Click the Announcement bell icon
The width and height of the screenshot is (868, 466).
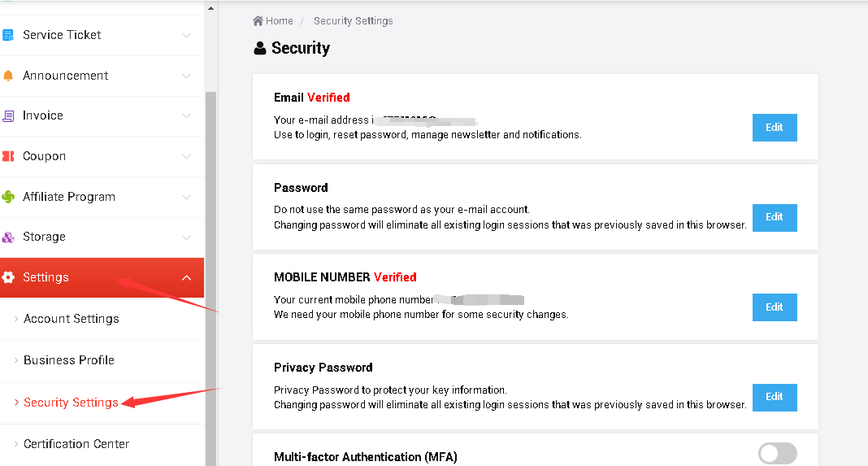coord(8,76)
